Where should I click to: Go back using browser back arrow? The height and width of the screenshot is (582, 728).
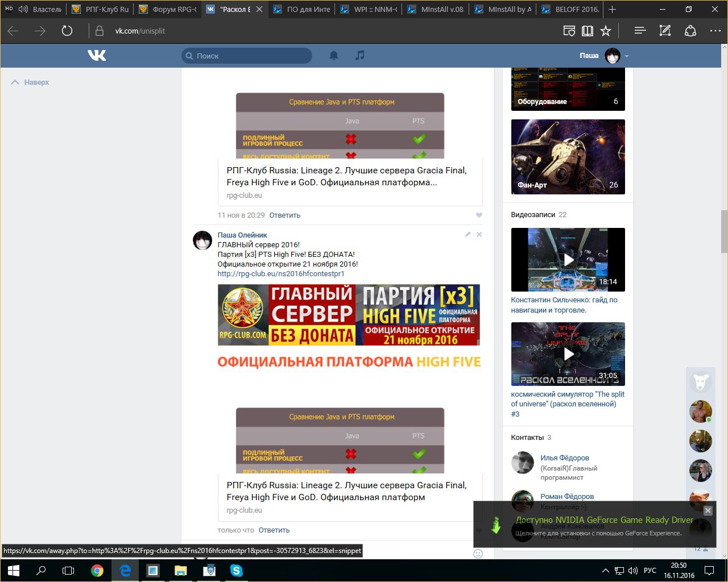click(x=13, y=31)
